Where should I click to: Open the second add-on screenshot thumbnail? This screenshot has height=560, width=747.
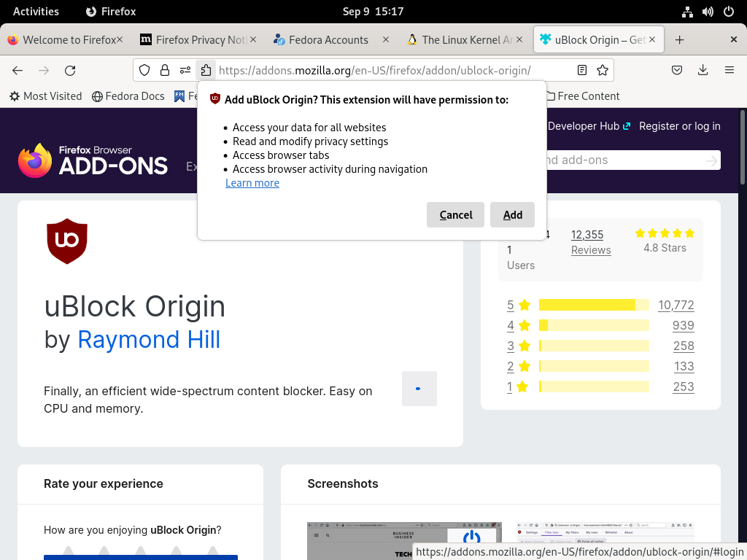606,533
